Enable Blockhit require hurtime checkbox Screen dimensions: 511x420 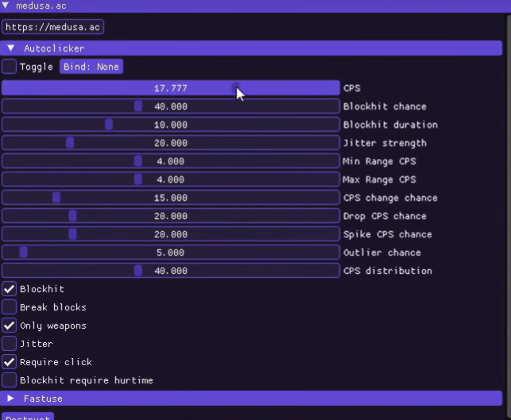pyautogui.click(x=9, y=380)
